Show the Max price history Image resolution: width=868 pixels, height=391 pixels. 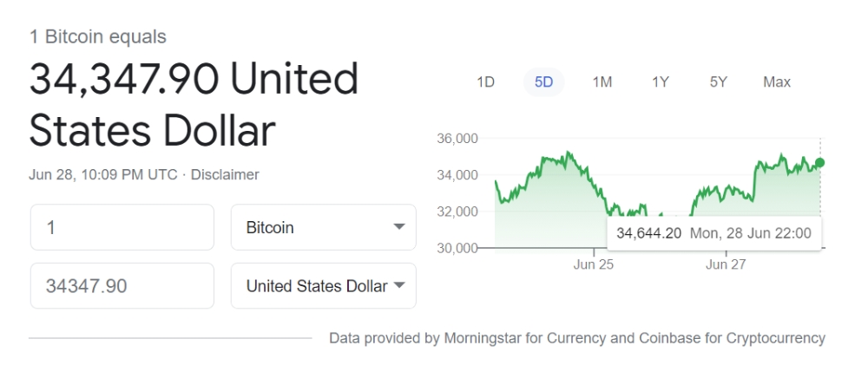click(777, 81)
